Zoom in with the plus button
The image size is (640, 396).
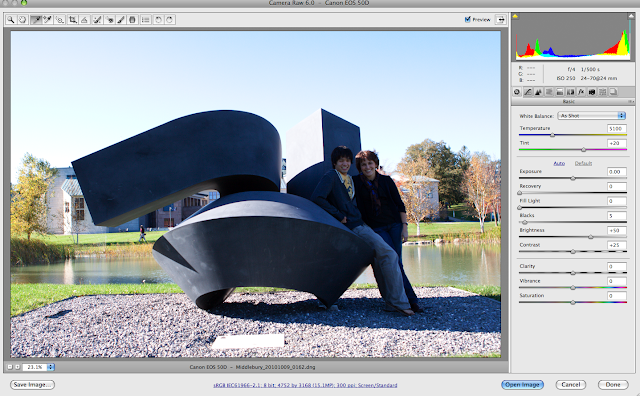[x=17, y=367]
